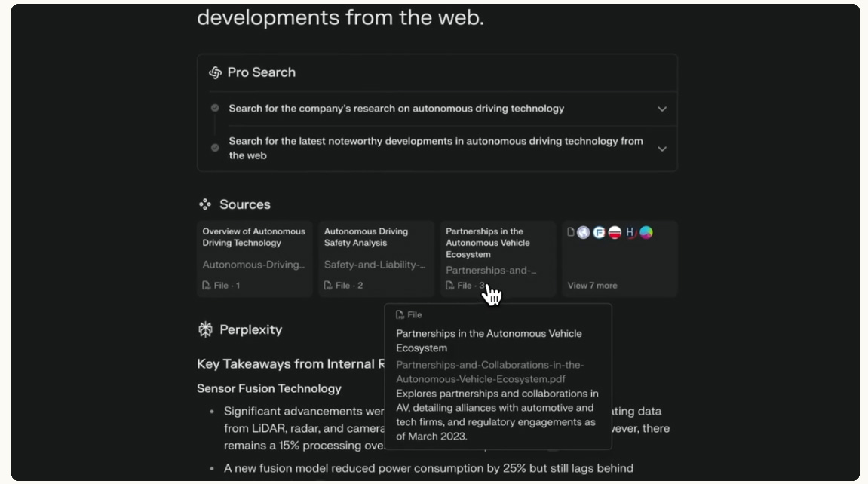Click the file icon in the tooltip popup
868x484 pixels.
click(400, 314)
